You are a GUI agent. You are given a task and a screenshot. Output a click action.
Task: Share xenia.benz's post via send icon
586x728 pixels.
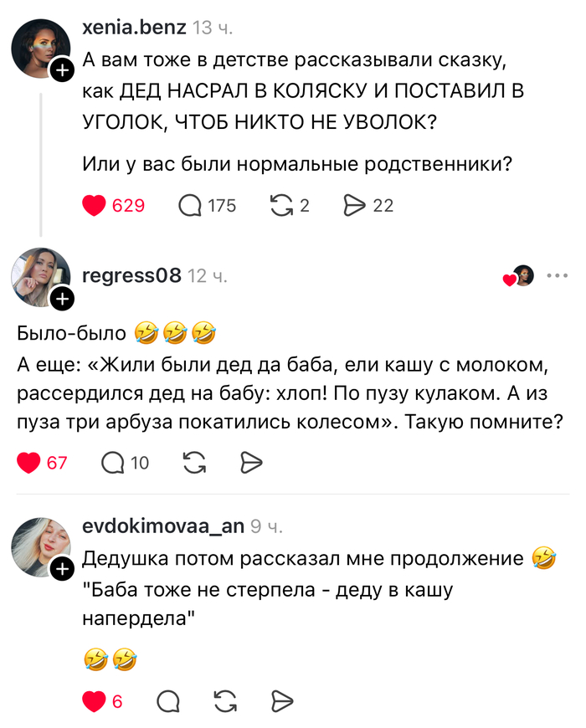pos(354,205)
